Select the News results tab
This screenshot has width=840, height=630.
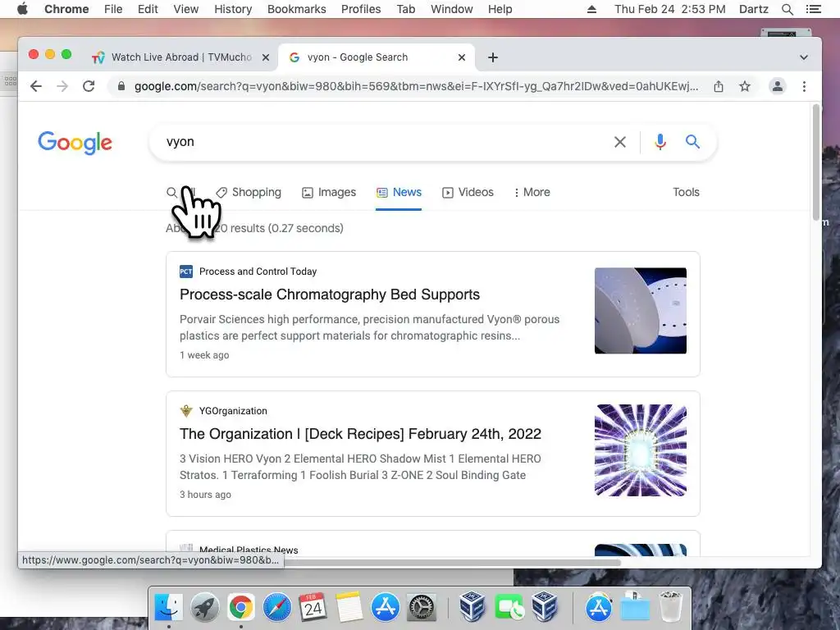tap(399, 192)
